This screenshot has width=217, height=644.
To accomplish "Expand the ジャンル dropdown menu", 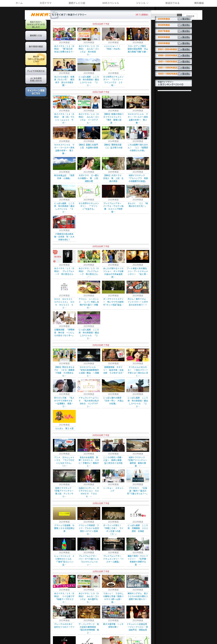I will coord(142,3).
